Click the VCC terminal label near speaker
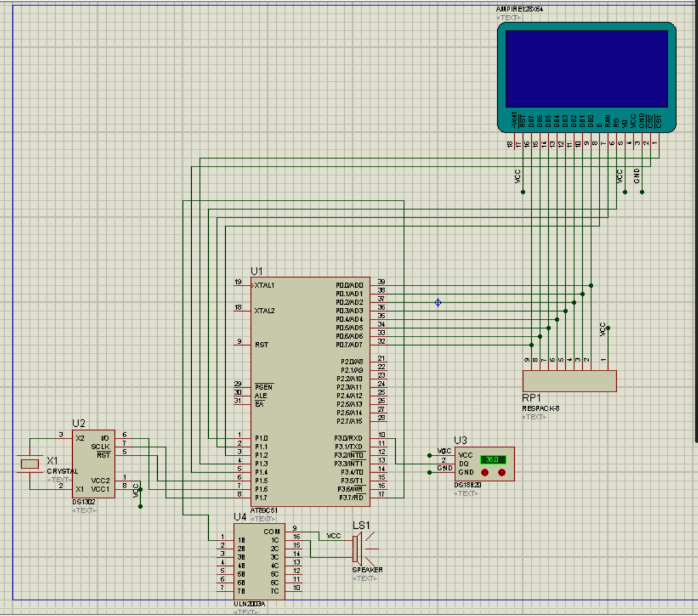The height and width of the screenshot is (616, 698). (333, 536)
